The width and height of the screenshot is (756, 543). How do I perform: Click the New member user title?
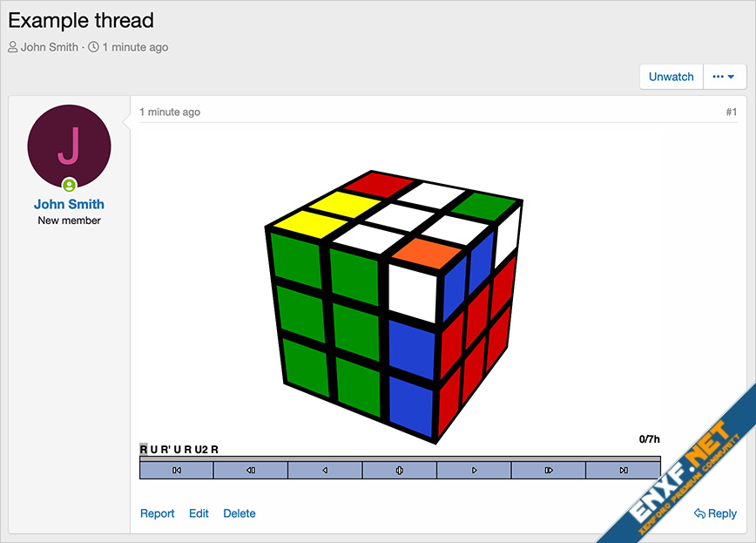click(x=69, y=221)
